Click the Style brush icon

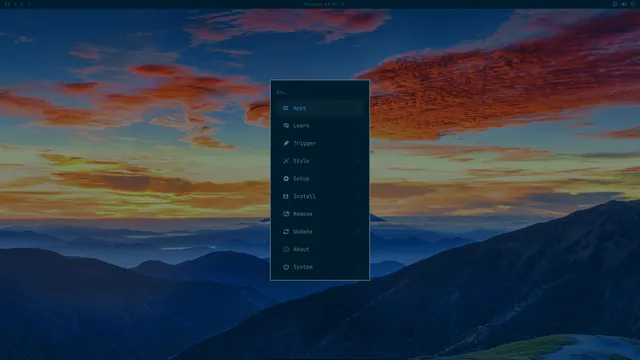tap(286, 161)
